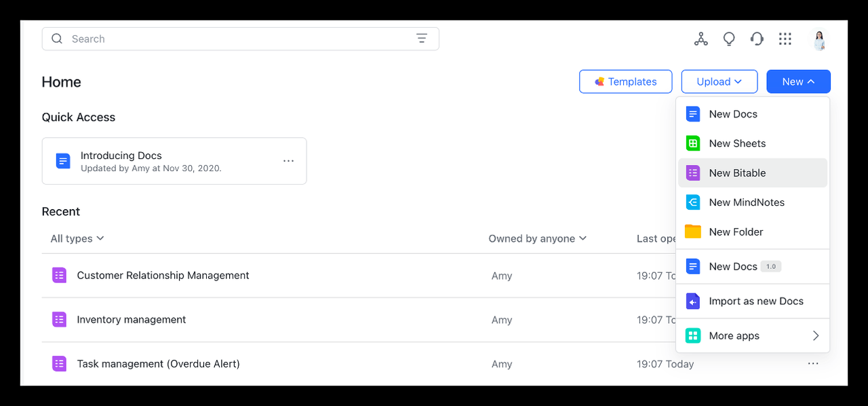Click into the Search field
Image resolution: width=868 pixels, height=406 pixels.
(x=231, y=39)
